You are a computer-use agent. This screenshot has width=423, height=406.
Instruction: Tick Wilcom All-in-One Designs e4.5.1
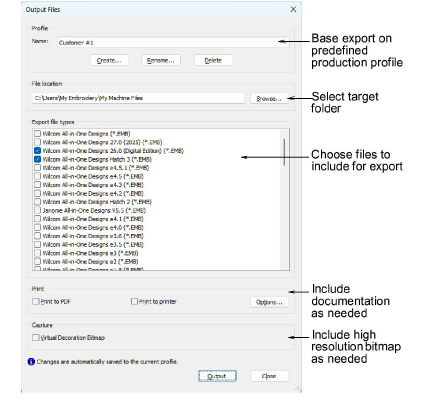[37, 168]
